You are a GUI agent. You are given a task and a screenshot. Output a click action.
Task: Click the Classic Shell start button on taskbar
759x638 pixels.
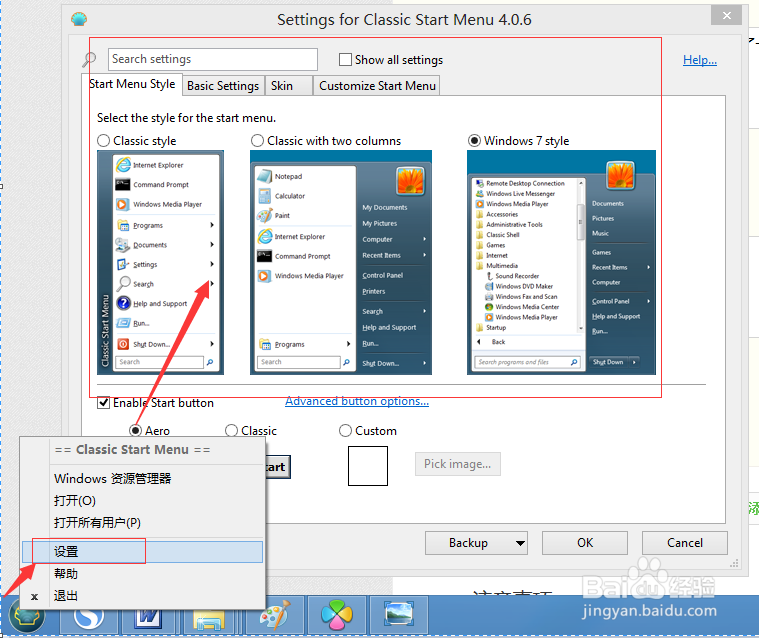coord(27,615)
